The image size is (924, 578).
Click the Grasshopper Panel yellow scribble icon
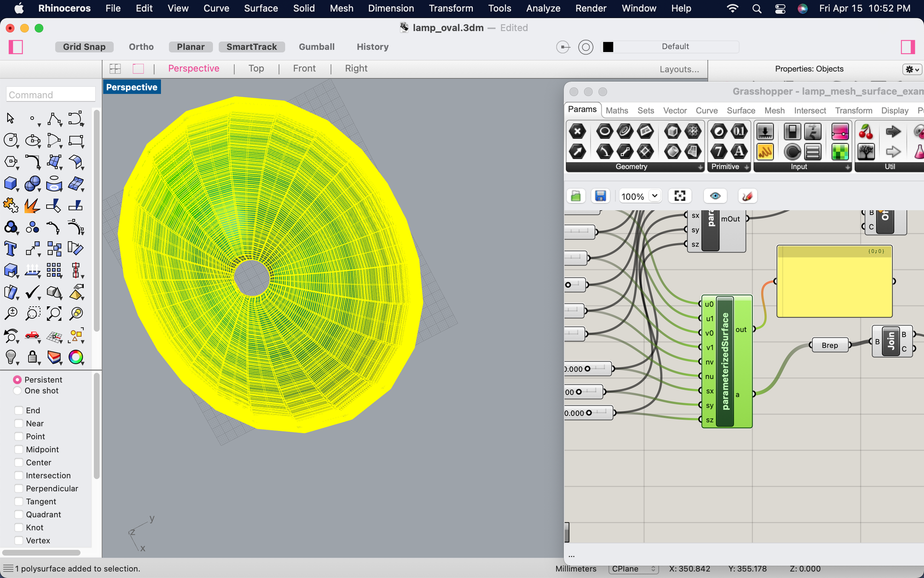[x=765, y=151]
